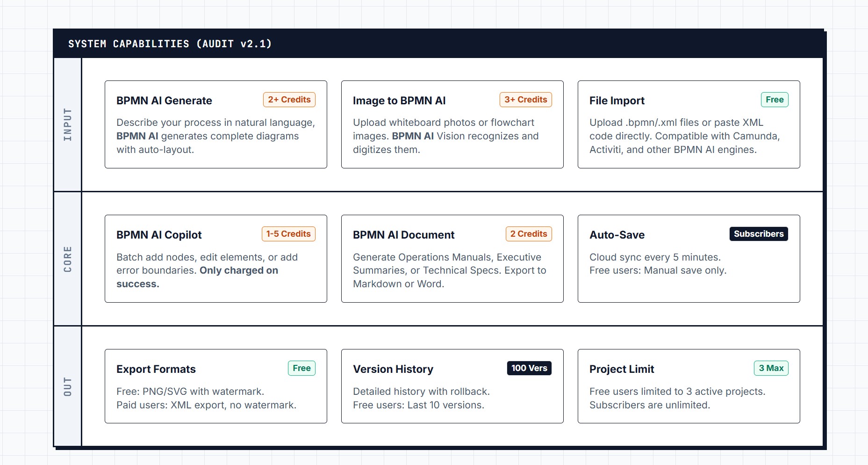This screenshot has height=465, width=868.
Task: Click the Export Formats card body
Action: coord(215,398)
